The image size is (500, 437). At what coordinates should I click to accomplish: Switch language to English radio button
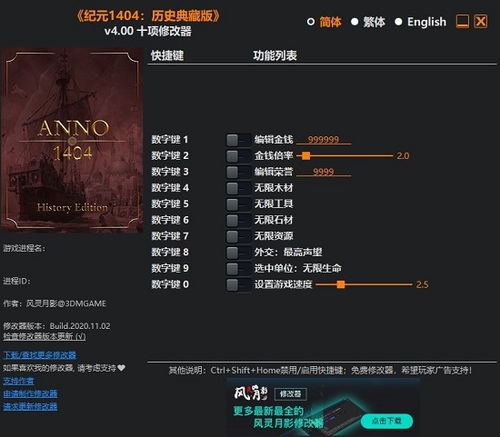pyautogui.click(x=398, y=22)
